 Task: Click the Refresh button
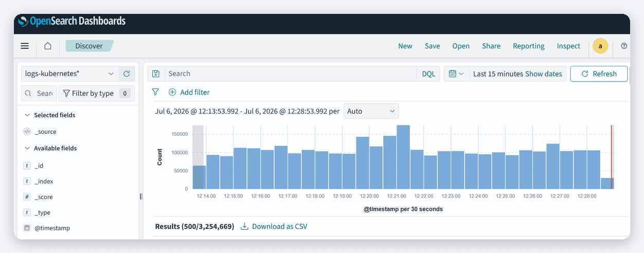[599, 74]
